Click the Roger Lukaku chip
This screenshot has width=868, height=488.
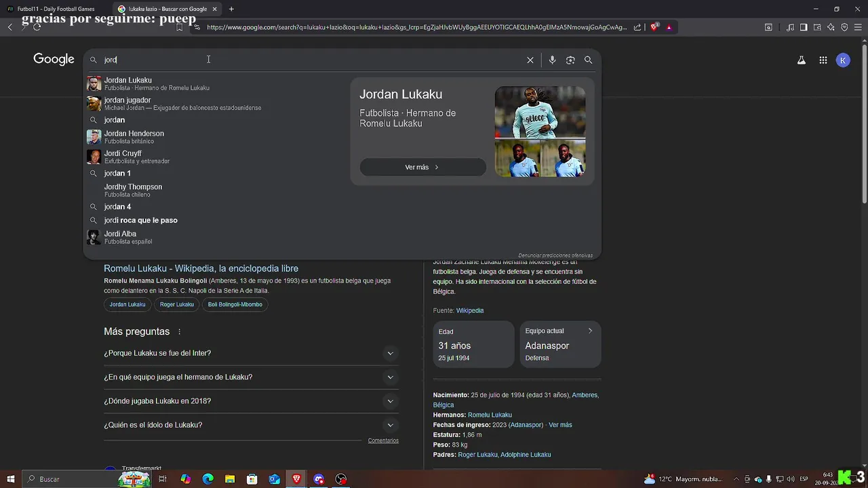click(x=177, y=304)
